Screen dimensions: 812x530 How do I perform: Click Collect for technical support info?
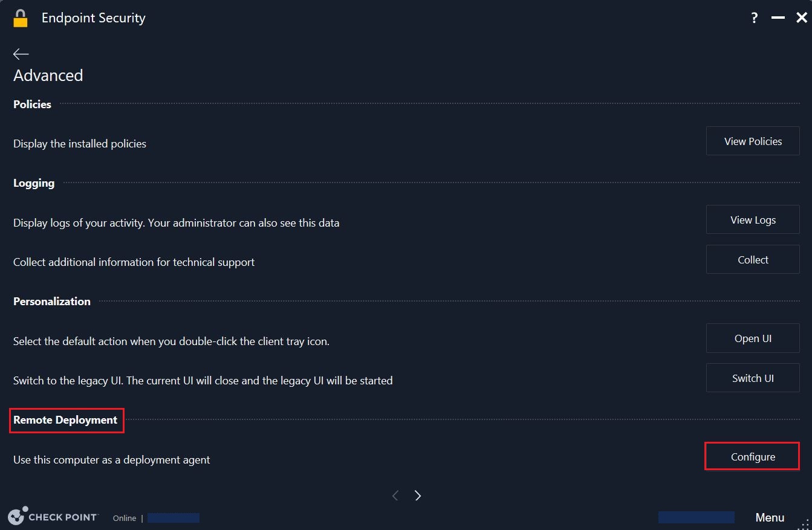(x=753, y=260)
